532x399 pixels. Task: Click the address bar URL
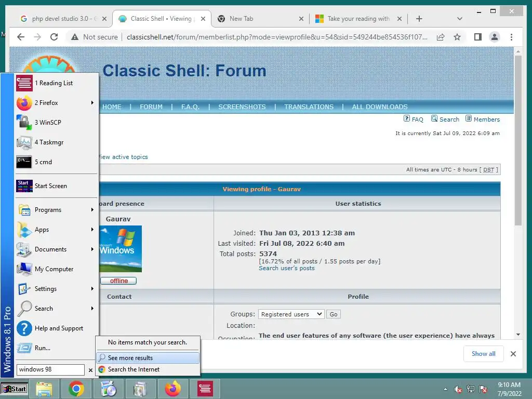point(277,37)
